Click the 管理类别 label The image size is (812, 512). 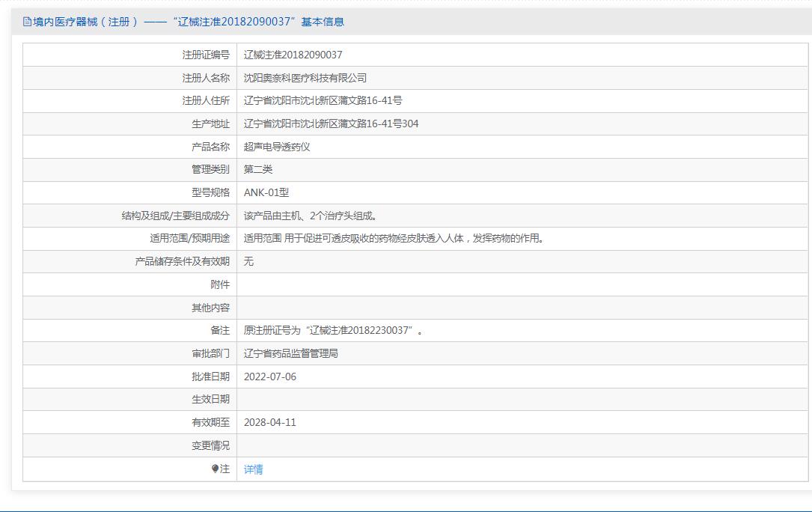[210, 169]
